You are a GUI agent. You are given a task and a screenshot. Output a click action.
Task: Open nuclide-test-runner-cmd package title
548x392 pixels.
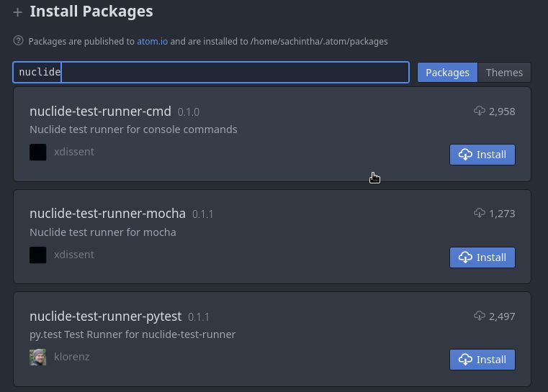[100, 111]
